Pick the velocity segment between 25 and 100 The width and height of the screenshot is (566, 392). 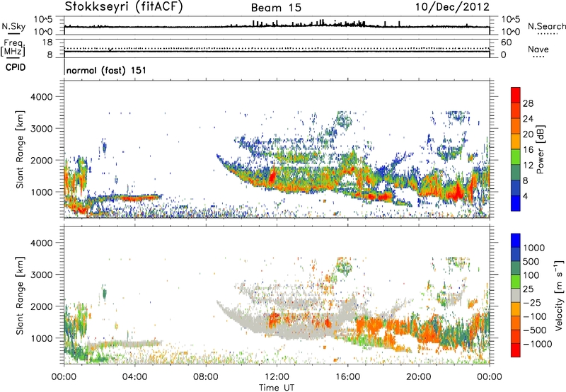[x=516, y=282]
